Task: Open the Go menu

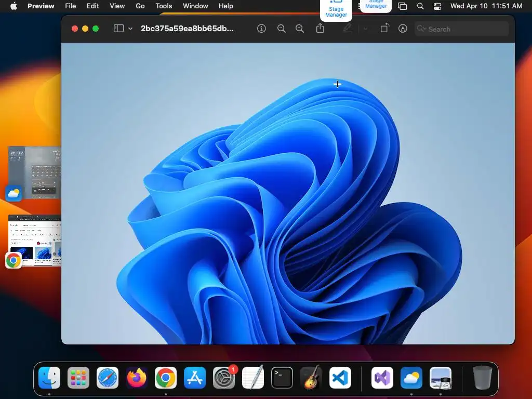Action: point(140,6)
